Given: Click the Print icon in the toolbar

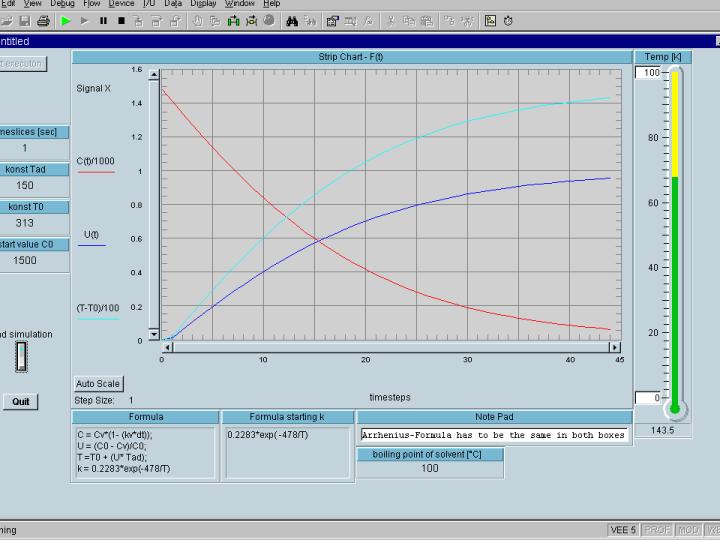Looking at the screenshot, I should (x=43, y=20).
